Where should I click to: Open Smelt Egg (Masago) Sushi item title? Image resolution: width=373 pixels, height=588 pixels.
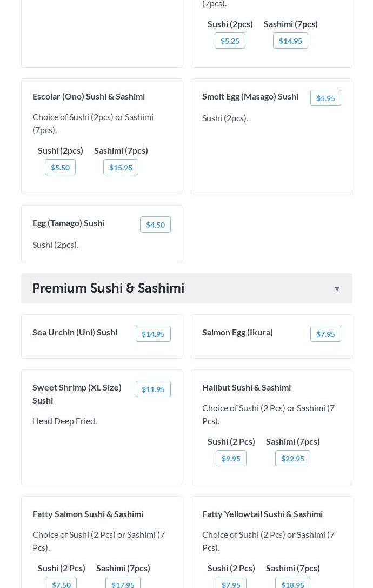point(250,96)
